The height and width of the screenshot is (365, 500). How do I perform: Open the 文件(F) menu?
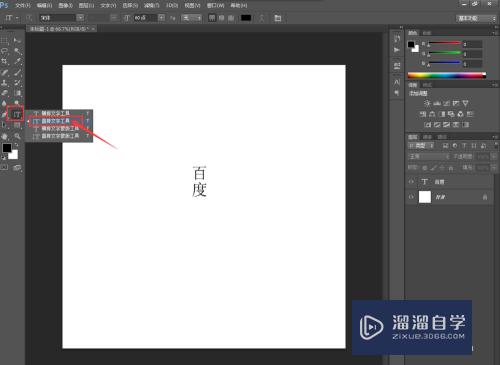coord(23,5)
